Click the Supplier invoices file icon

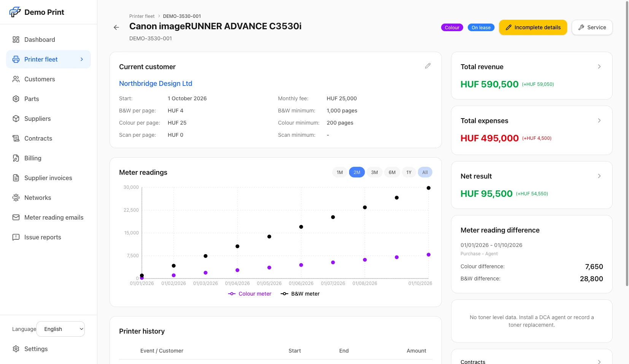(16, 178)
